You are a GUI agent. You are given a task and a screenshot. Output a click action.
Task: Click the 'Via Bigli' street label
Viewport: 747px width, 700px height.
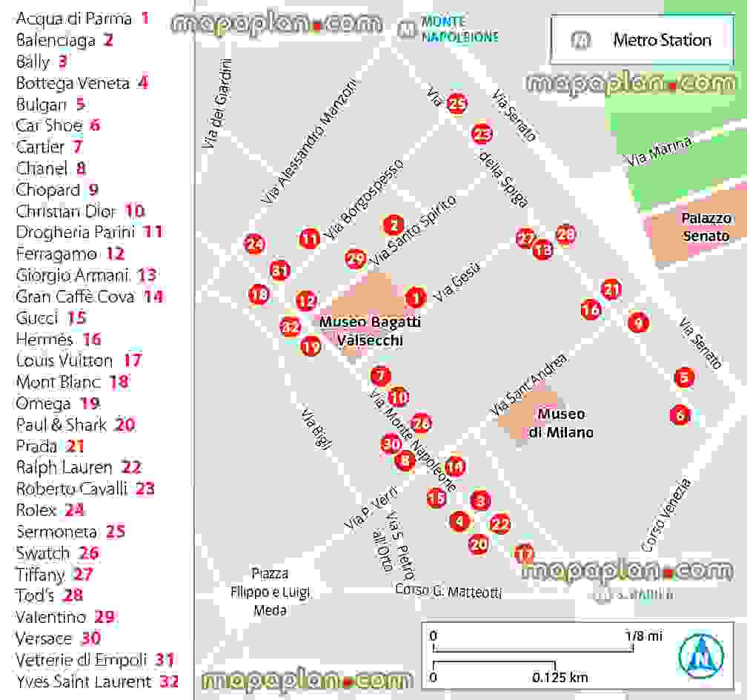click(316, 428)
